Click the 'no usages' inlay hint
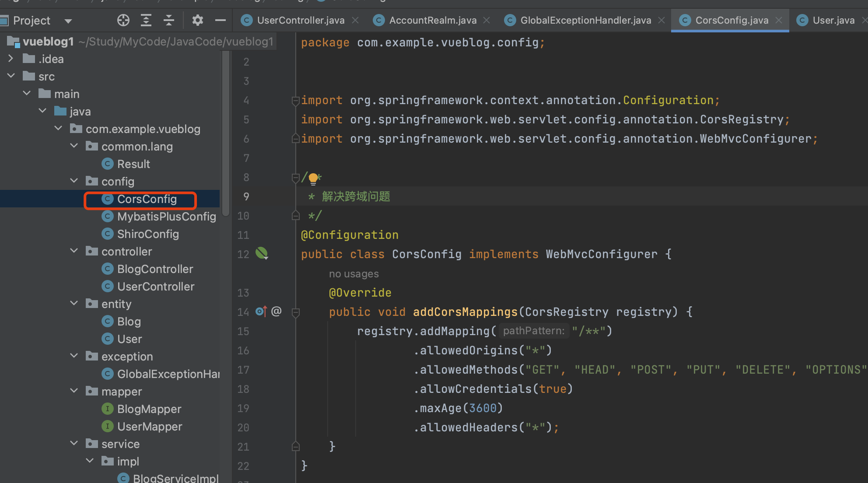 pyautogui.click(x=353, y=274)
